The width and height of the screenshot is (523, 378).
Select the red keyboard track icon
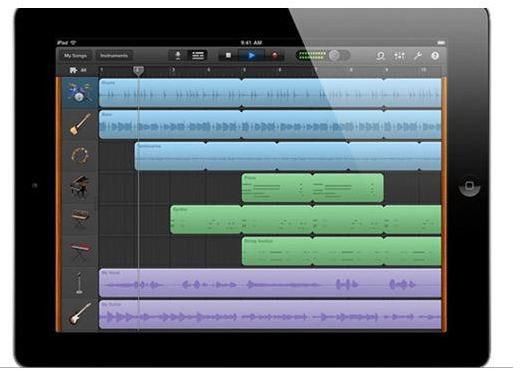(x=80, y=251)
